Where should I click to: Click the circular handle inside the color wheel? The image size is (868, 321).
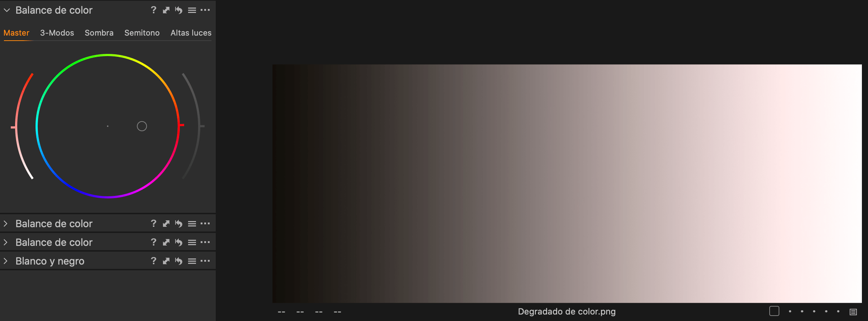pos(142,126)
